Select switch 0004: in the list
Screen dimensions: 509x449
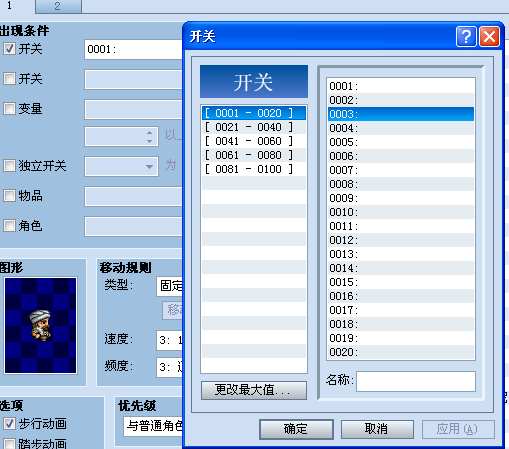coord(401,128)
